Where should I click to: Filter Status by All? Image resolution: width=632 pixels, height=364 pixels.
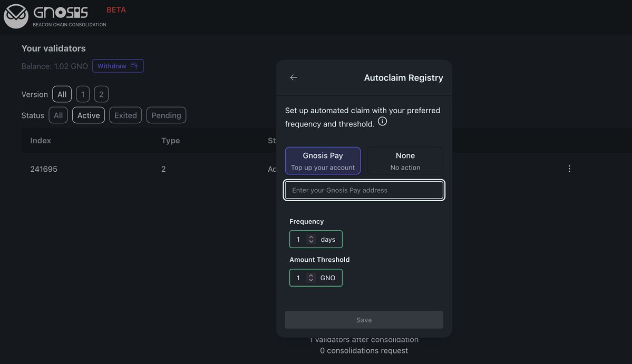[58, 115]
